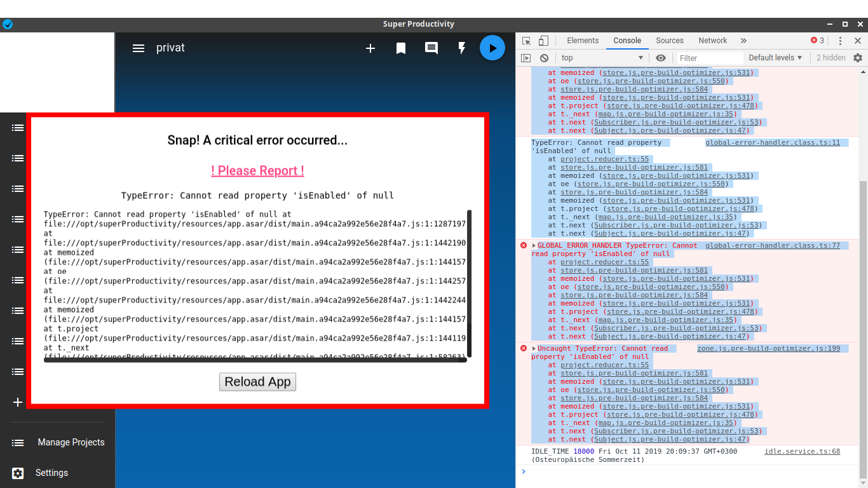Switch to the Elements tab
This screenshot has width=868, height=488.
click(582, 40)
